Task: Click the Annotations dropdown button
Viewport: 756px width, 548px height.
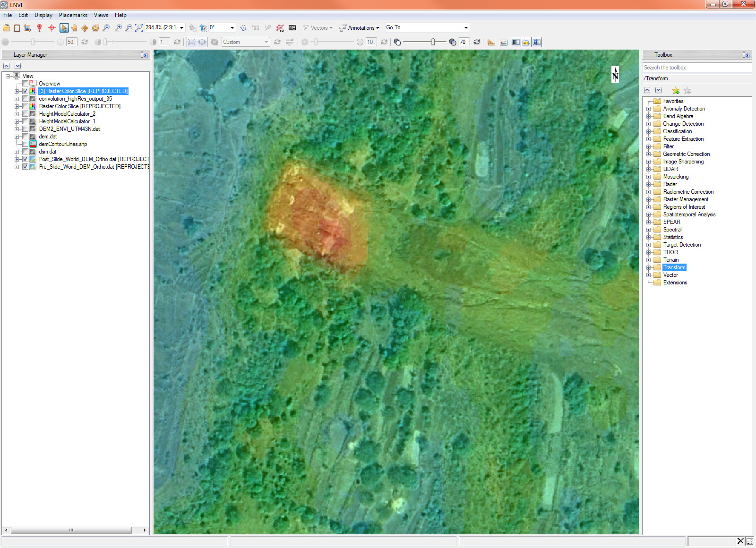Action: pyautogui.click(x=360, y=28)
